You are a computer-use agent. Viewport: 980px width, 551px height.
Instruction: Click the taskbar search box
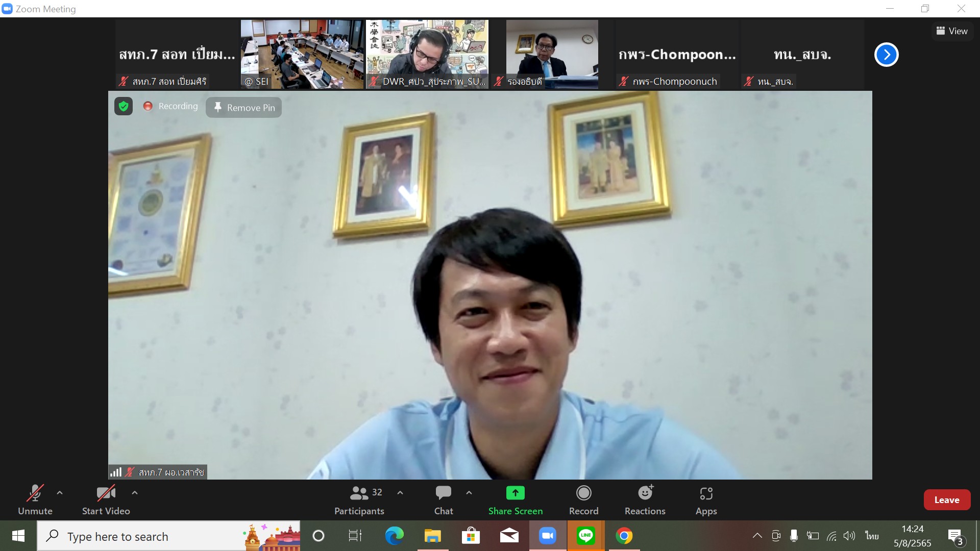click(168, 536)
